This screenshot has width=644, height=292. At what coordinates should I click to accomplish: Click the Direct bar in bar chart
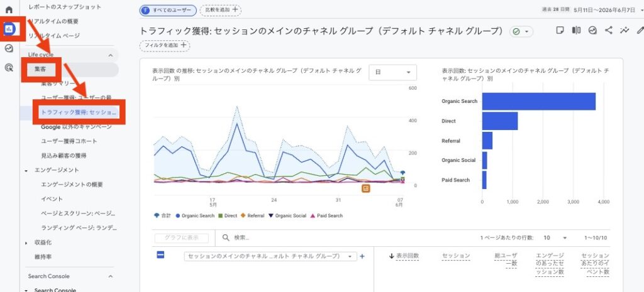click(x=500, y=121)
